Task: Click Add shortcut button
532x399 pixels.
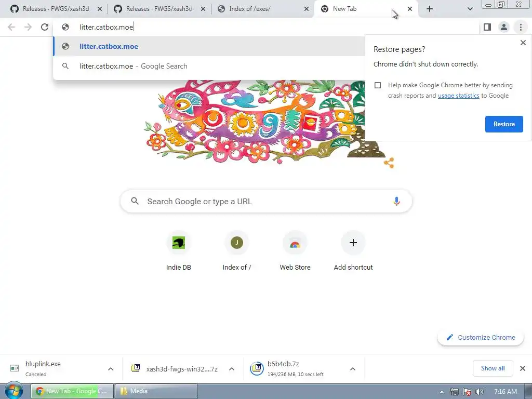Action: 353,251
